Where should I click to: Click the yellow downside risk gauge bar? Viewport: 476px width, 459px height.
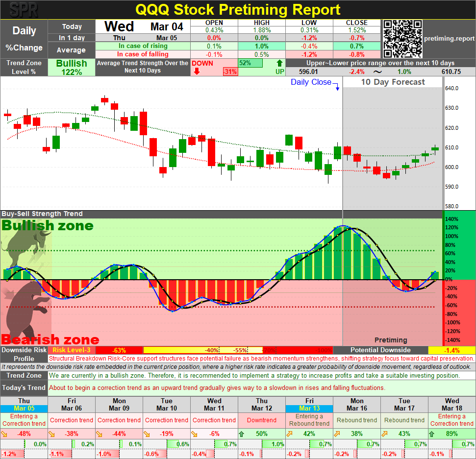point(203,350)
